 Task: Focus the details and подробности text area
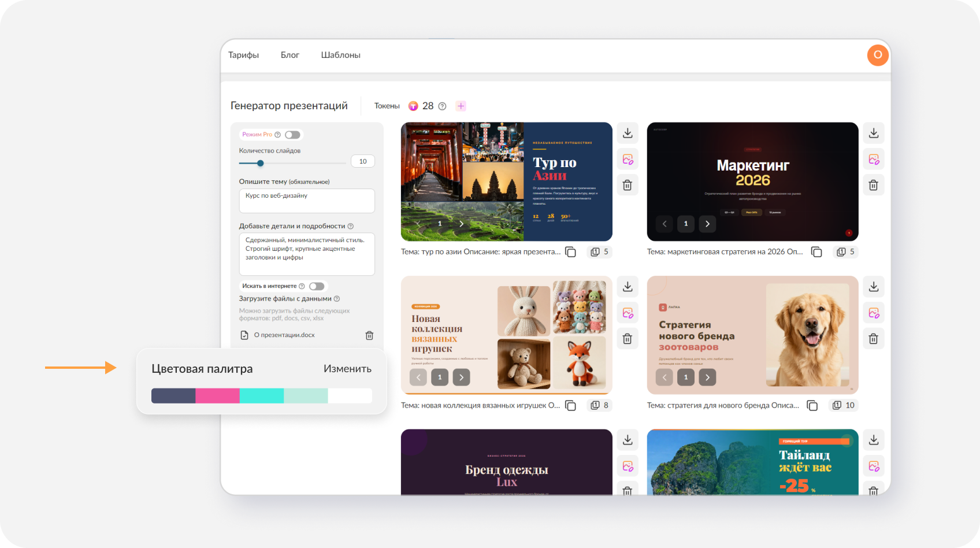(307, 254)
